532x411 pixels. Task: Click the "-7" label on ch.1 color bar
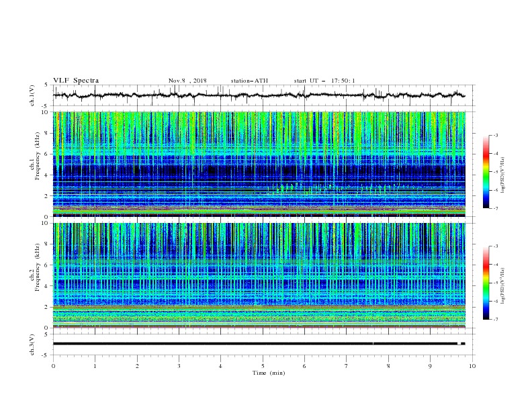pos(496,208)
